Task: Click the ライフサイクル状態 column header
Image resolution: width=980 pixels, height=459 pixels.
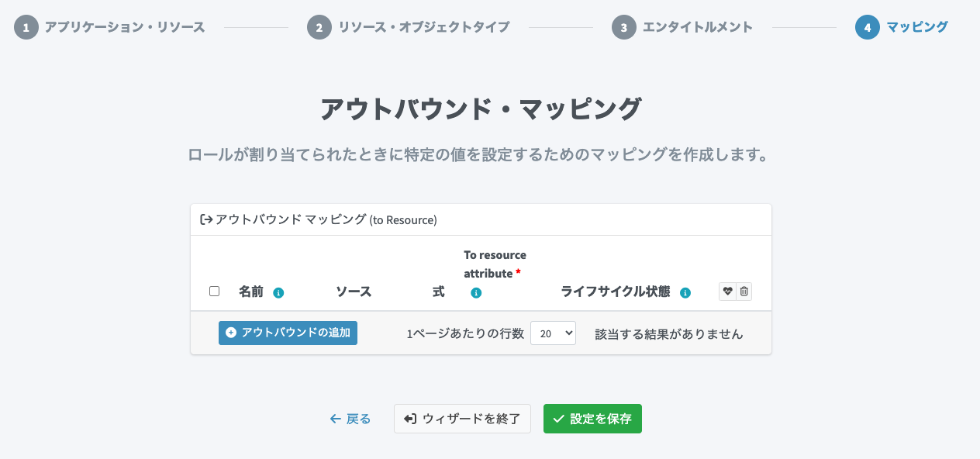Action: tap(616, 292)
